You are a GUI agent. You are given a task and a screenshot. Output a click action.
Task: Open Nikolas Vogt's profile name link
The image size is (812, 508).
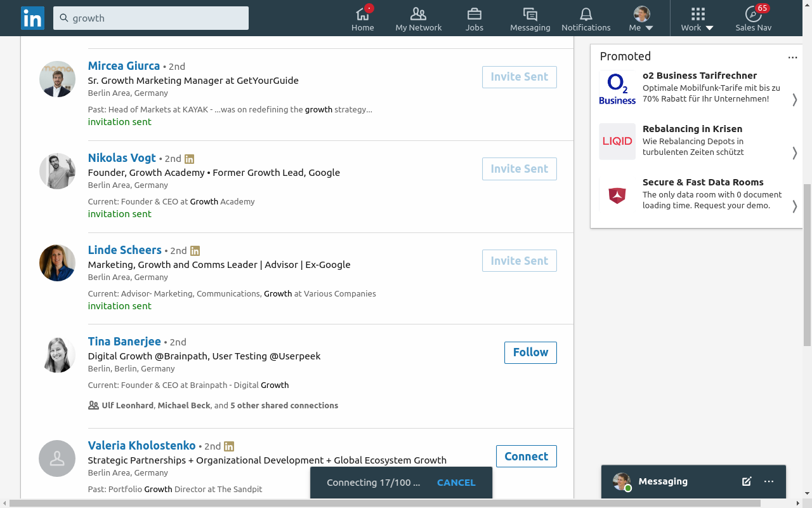(x=122, y=158)
